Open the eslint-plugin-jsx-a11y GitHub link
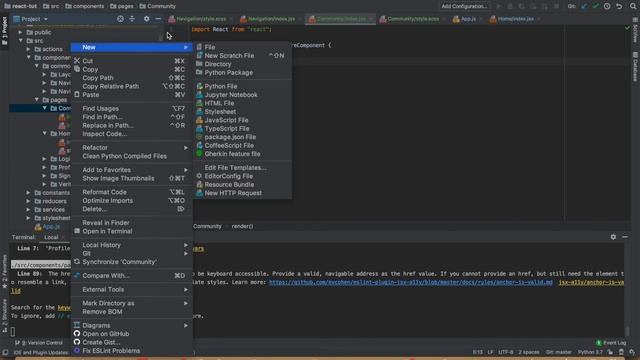 point(411,282)
